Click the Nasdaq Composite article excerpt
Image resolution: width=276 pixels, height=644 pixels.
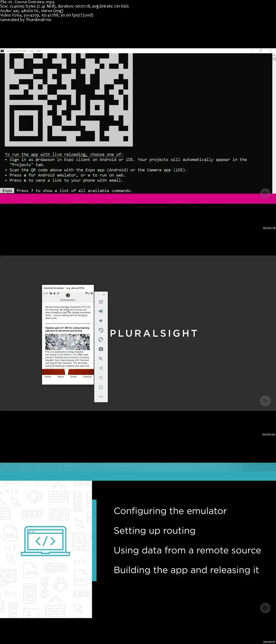point(68,312)
